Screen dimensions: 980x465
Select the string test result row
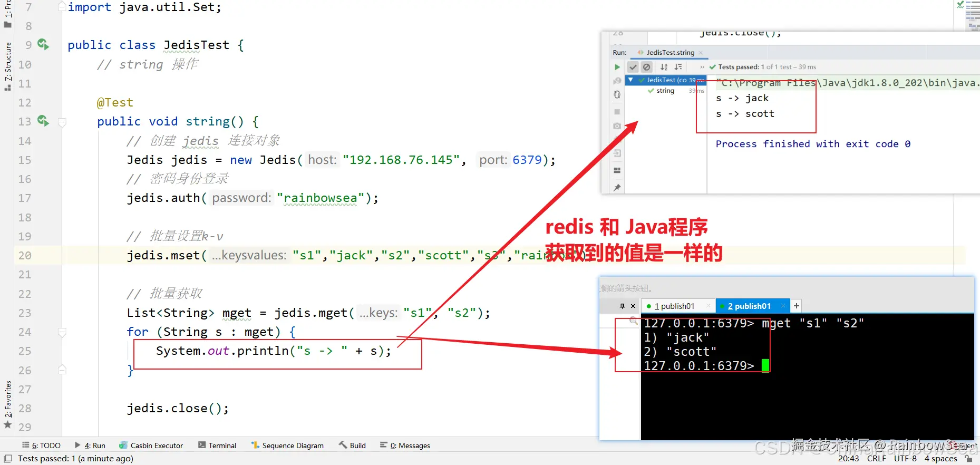coord(665,91)
